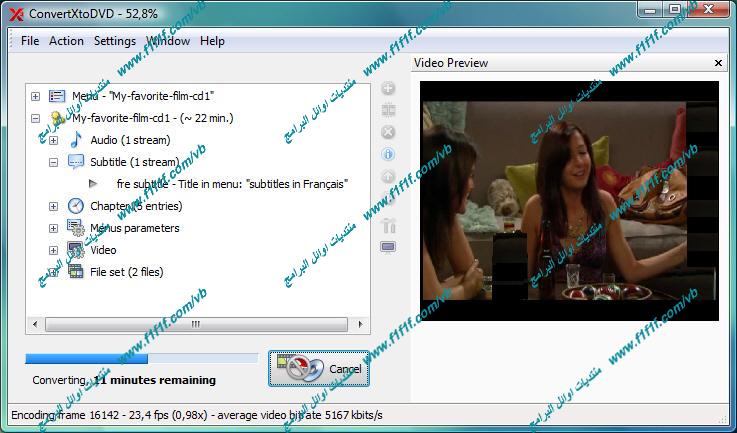Close the Video Preview panel

point(718,63)
